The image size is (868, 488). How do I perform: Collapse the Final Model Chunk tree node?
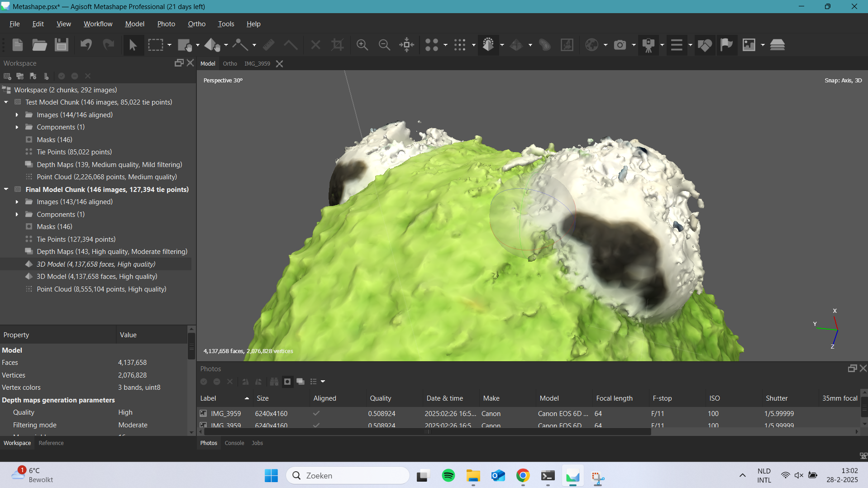pos(6,190)
